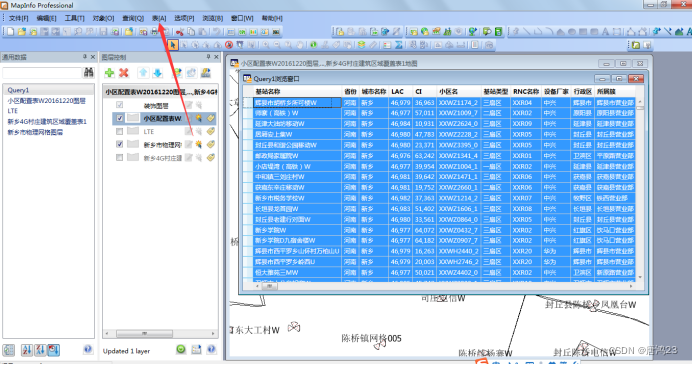Move the layer down with the down arrow icon
Screen dimensions: 693x365
click(x=157, y=73)
